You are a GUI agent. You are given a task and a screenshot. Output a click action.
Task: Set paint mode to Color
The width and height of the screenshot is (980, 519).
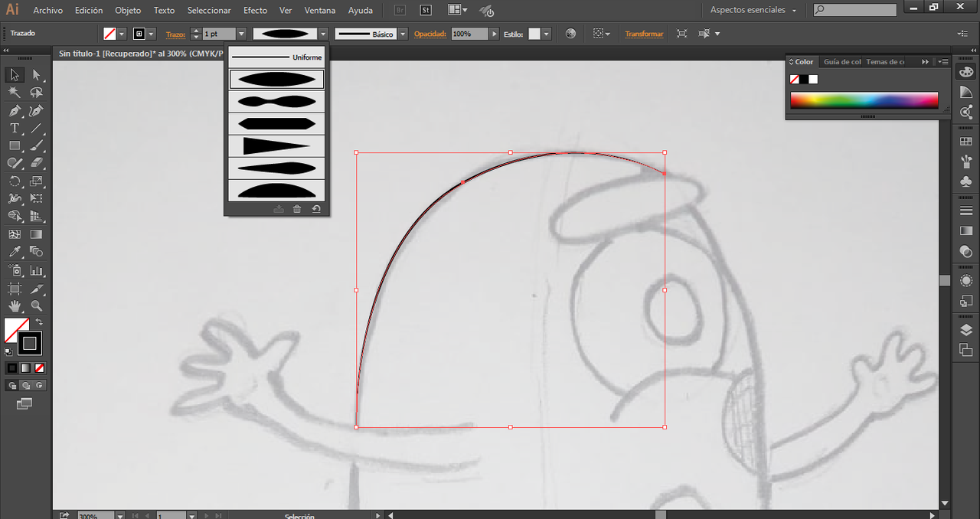(12, 368)
